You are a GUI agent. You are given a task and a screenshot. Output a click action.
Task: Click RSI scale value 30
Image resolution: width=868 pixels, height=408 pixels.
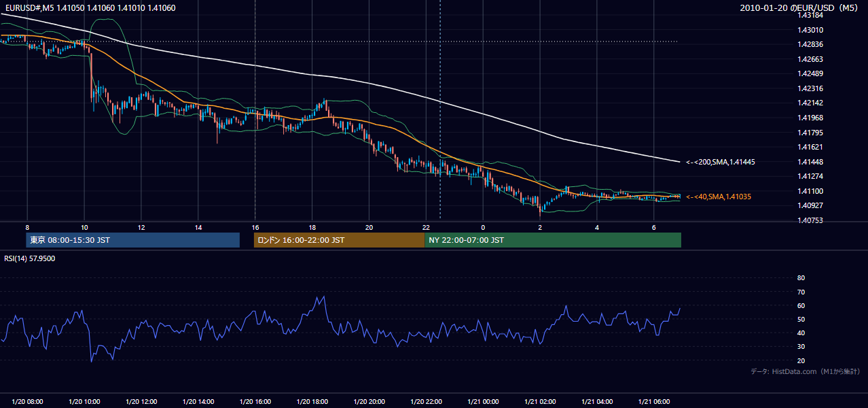pos(801,347)
